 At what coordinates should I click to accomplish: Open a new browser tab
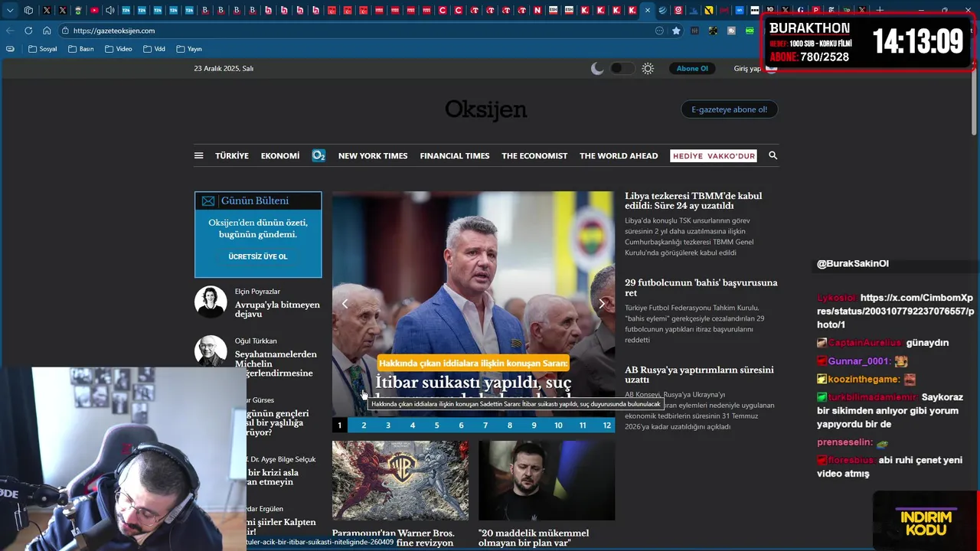click(880, 10)
